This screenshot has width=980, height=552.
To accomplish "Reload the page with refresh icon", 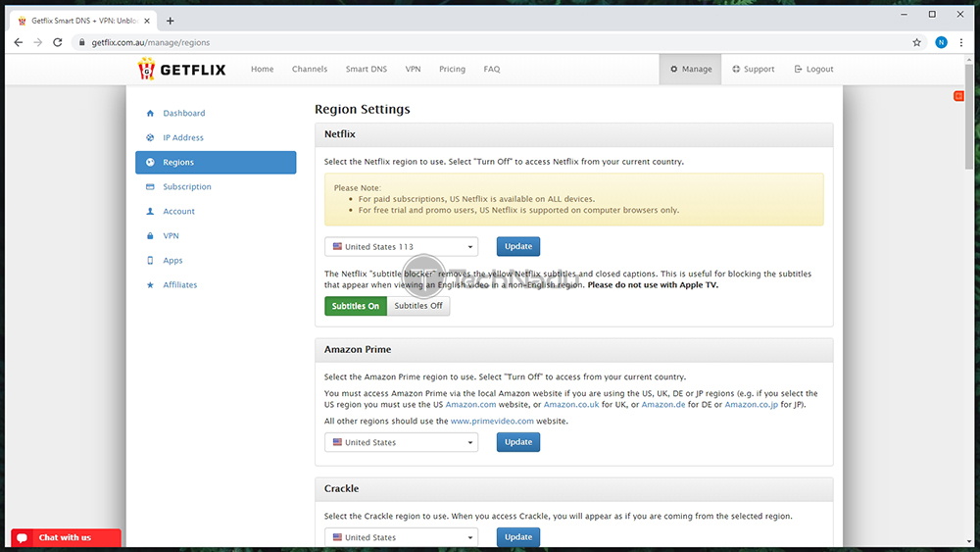I will coord(58,42).
